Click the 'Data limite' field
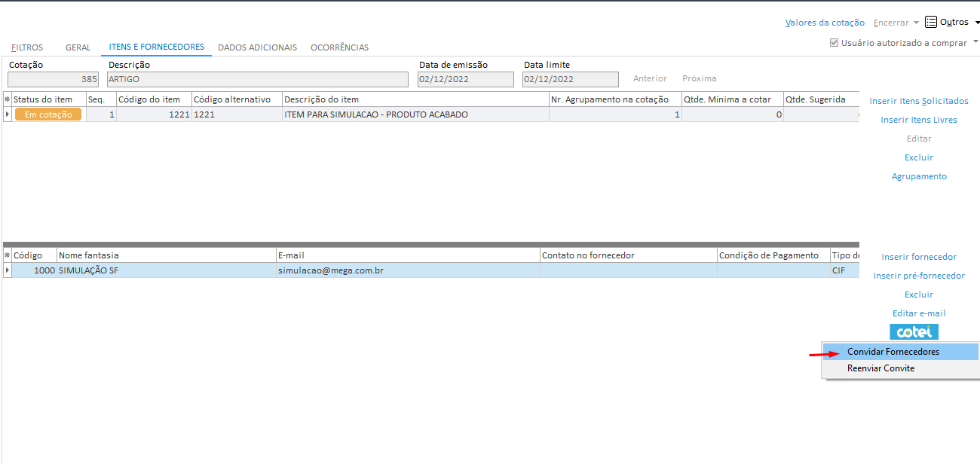The width and height of the screenshot is (980, 464). coord(570,79)
